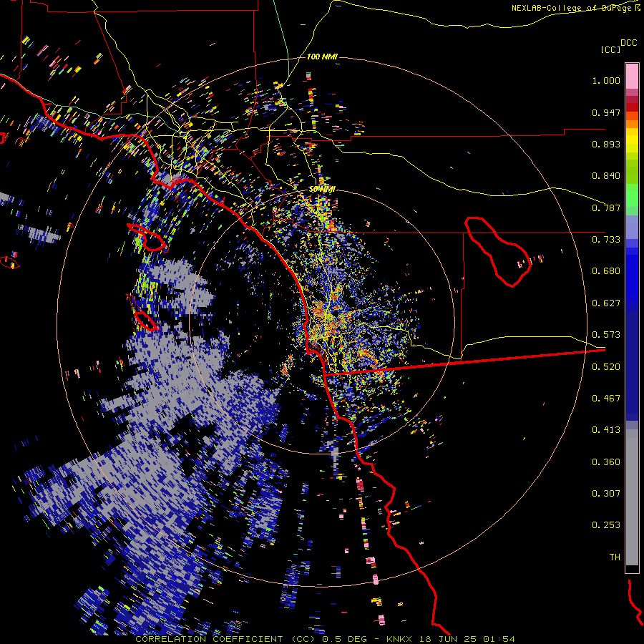Viewport: 644px width, 644px height.
Task: Click the 50 NMI range ring label
Action: pyautogui.click(x=322, y=190)
